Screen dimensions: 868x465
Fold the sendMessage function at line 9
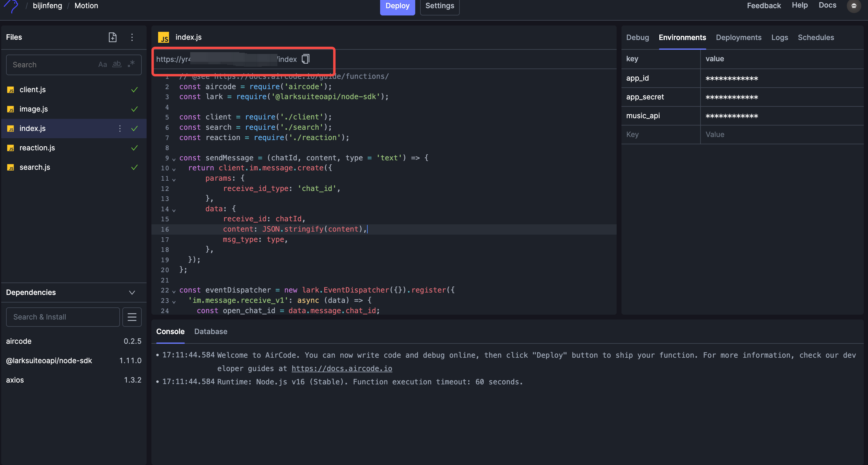(174, 159)
